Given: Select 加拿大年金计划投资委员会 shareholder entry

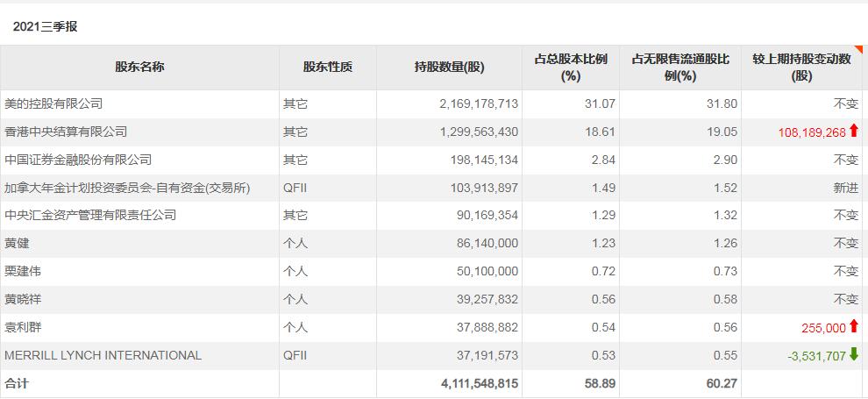Looking at the screenshot, I should click(x=127, y=188).
